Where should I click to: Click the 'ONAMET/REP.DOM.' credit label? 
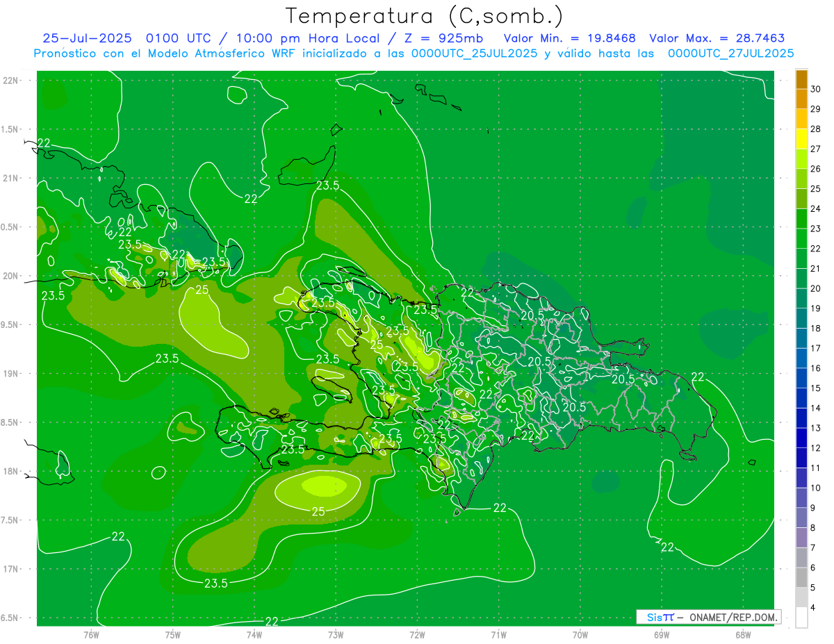pos(733,617)
